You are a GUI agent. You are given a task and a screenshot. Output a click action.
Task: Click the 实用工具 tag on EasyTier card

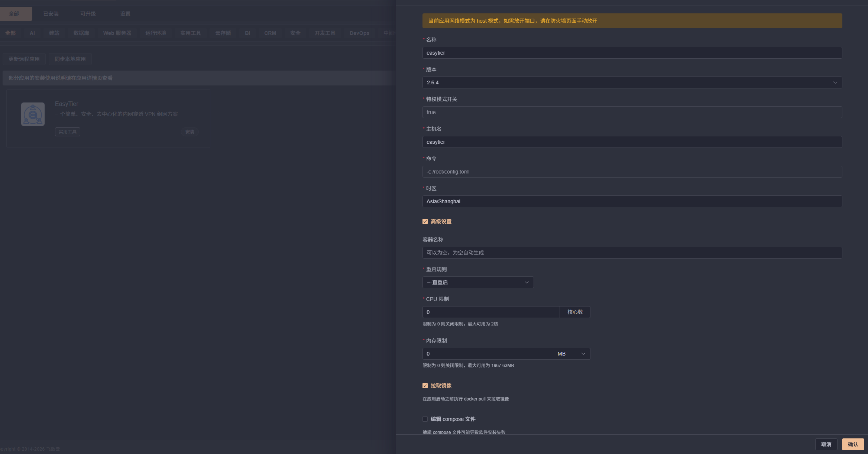(x=68, y=132)
